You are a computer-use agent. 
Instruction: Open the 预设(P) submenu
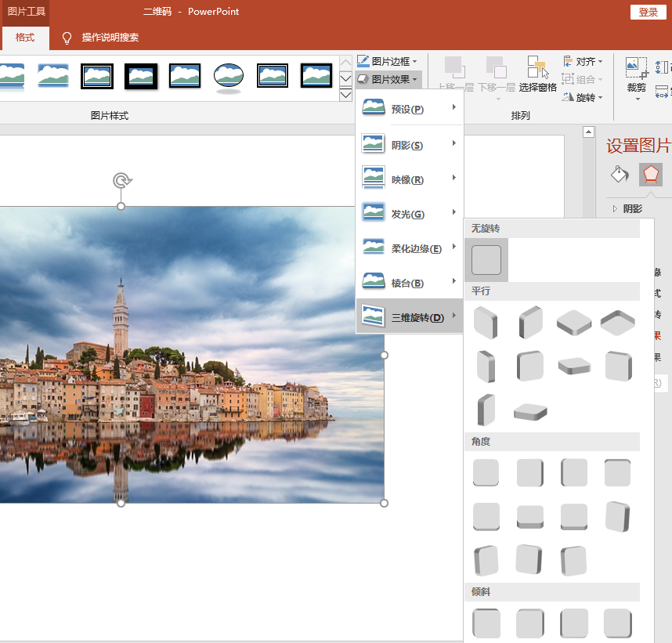[x=410, y=109]
